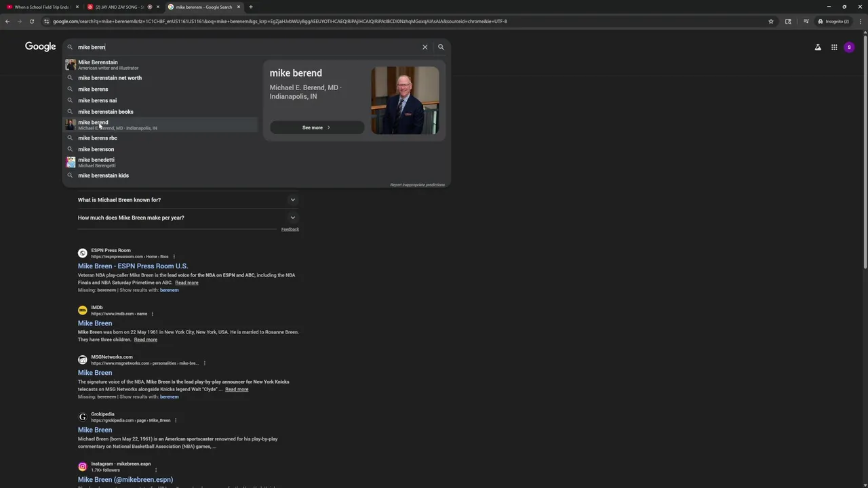Click the Grokipedia site favicon
The height and width of the screenshot is (488, 868).
83,417
